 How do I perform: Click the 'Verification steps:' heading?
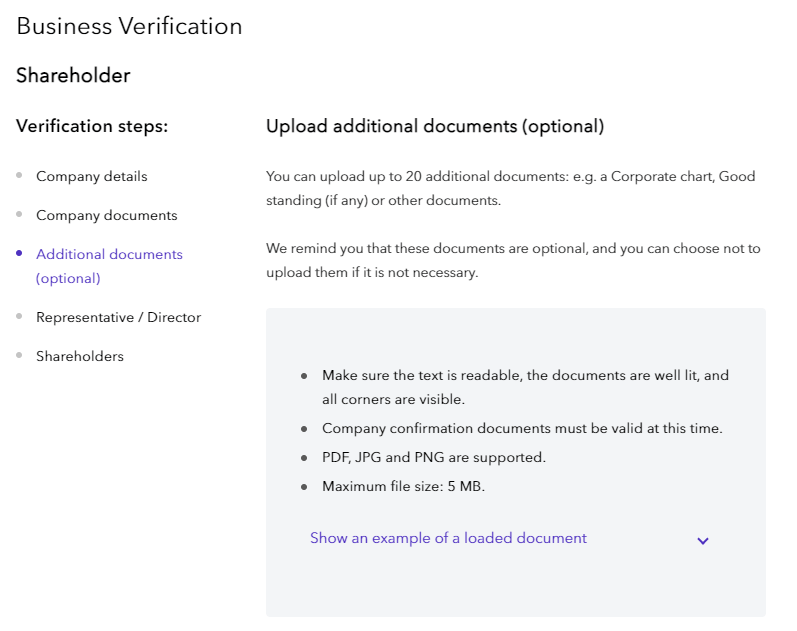(92, 126)
